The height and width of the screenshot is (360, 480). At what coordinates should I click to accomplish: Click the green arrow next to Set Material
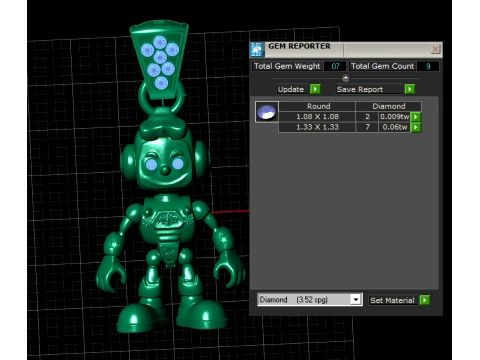point(425,300)
